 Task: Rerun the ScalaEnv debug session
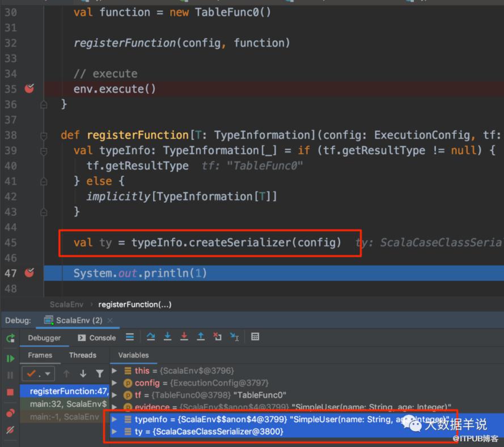(11, 338)
